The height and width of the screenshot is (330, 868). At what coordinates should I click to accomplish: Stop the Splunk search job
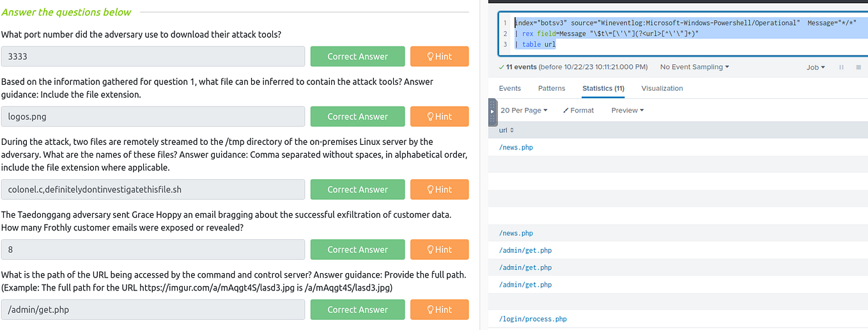pos(858,67)
